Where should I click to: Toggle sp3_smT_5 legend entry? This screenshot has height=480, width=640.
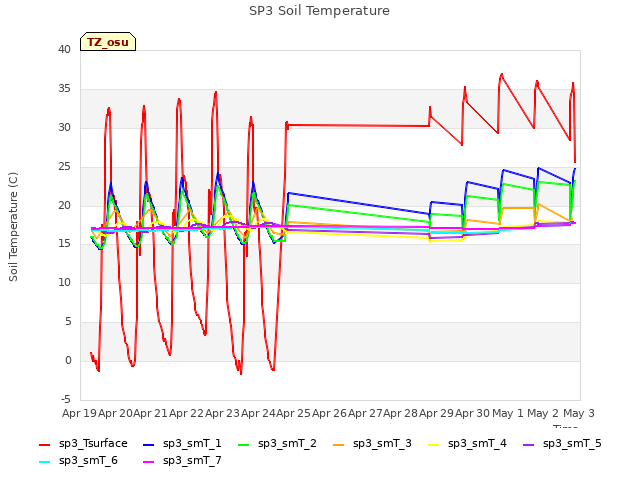click(x=562, y=444)
